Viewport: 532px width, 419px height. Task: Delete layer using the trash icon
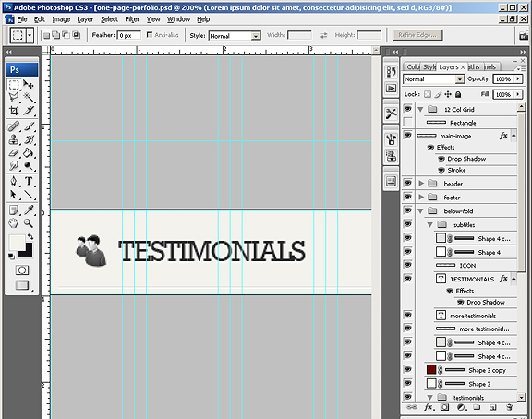[509, 407]
